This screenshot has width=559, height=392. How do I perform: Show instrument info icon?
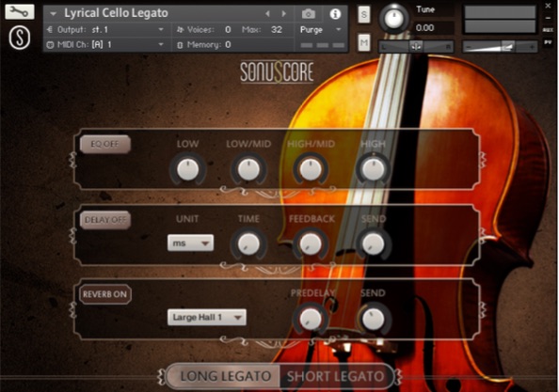(x=335, y=14)
